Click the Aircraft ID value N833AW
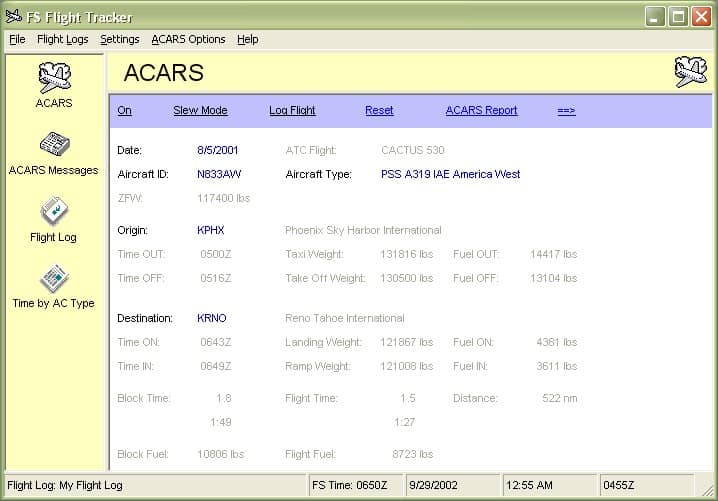The image size is (718, 501). click(219, 174)
